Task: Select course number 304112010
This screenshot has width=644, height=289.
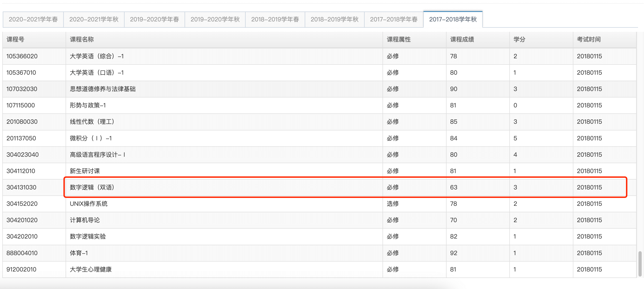Action: coord(21,171)
